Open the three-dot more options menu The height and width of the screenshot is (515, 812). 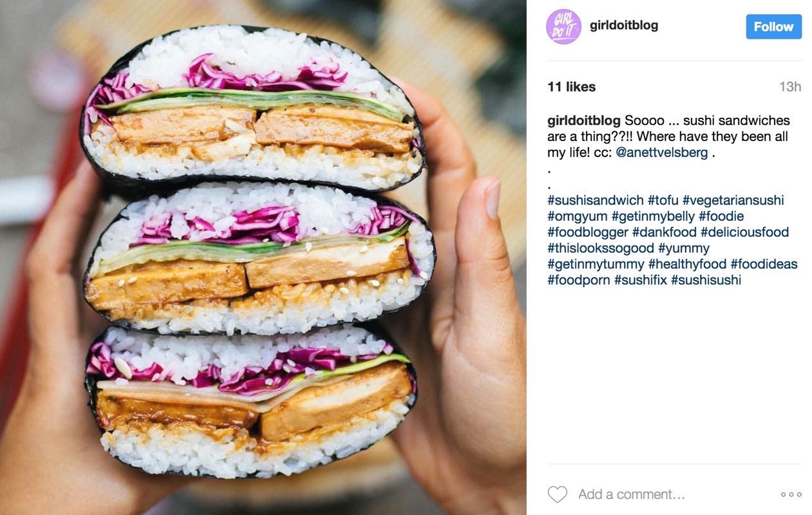[791, 494]
